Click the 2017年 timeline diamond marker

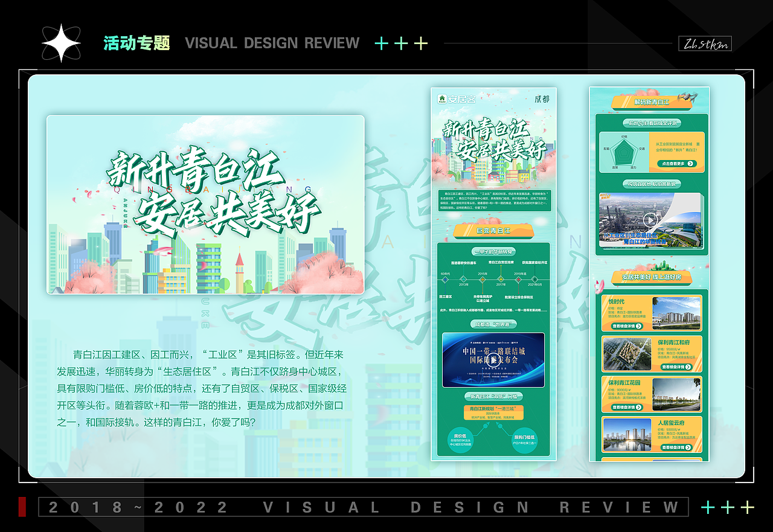coord(501,279)
